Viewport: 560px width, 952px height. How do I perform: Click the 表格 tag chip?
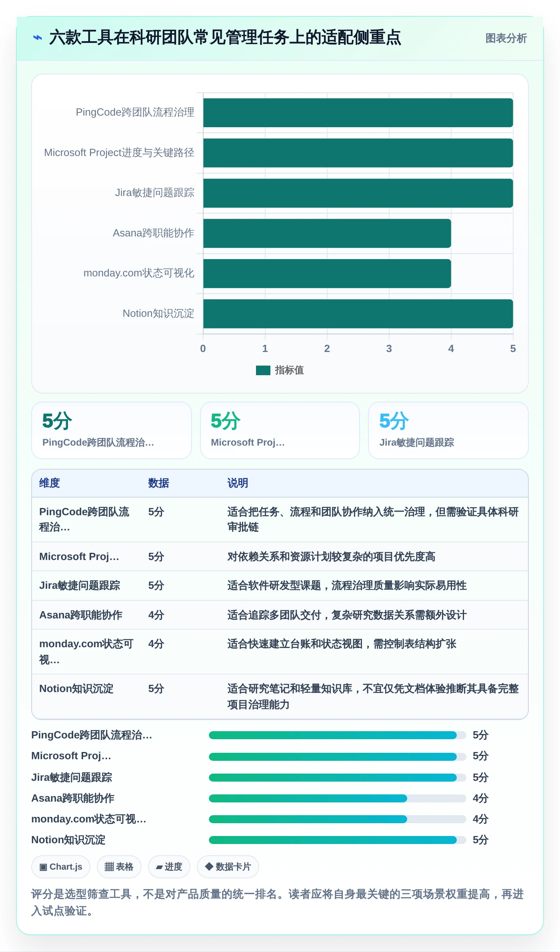pos(119,867)
